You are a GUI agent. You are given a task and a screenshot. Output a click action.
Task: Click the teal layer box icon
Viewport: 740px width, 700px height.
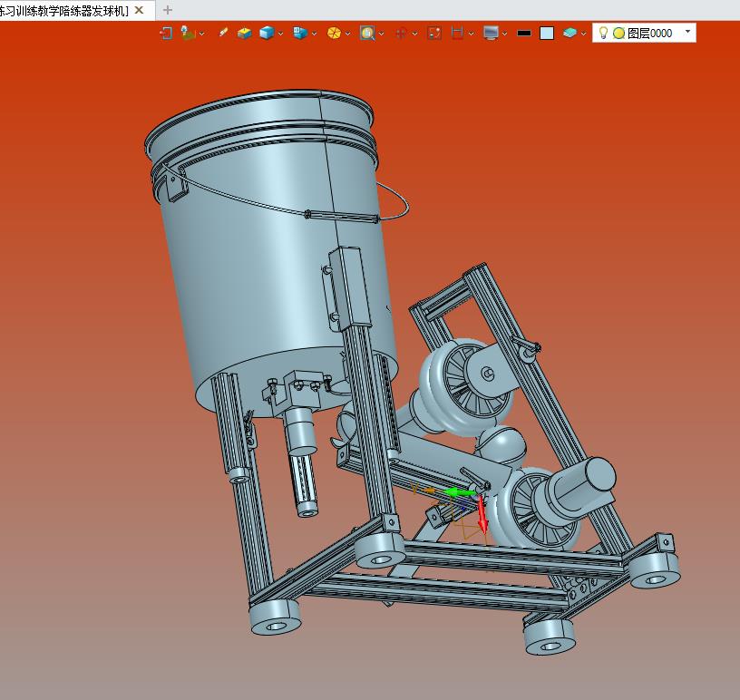570,33
